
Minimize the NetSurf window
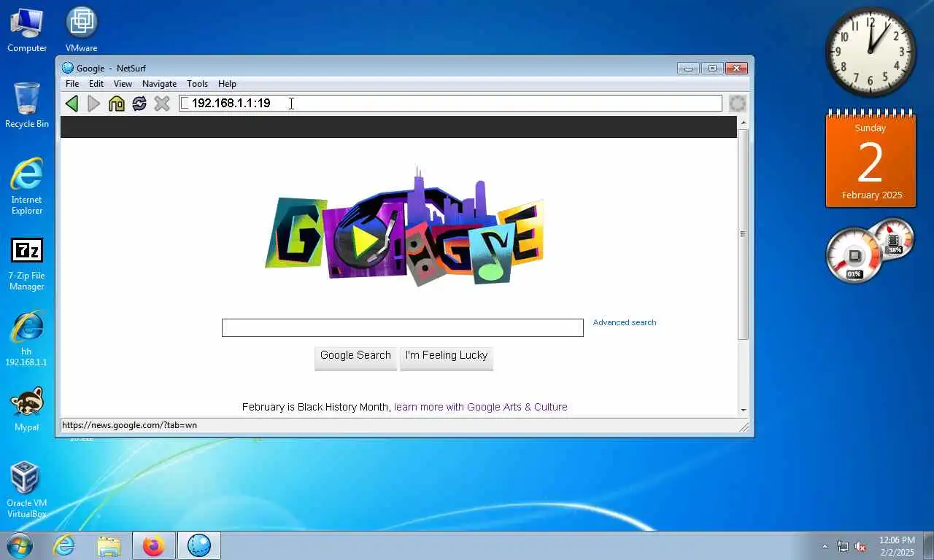point(688,69)
